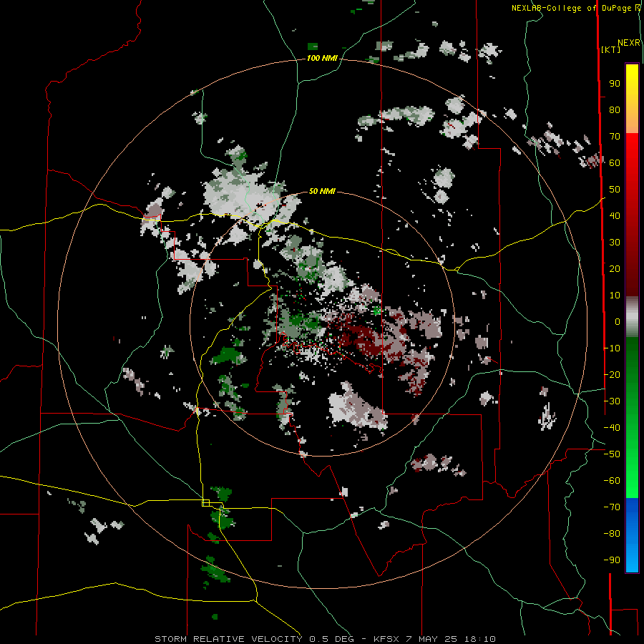Pick the blue segment of the color bar
Viewport: 644px width, 644px height.
click(632, 535)
